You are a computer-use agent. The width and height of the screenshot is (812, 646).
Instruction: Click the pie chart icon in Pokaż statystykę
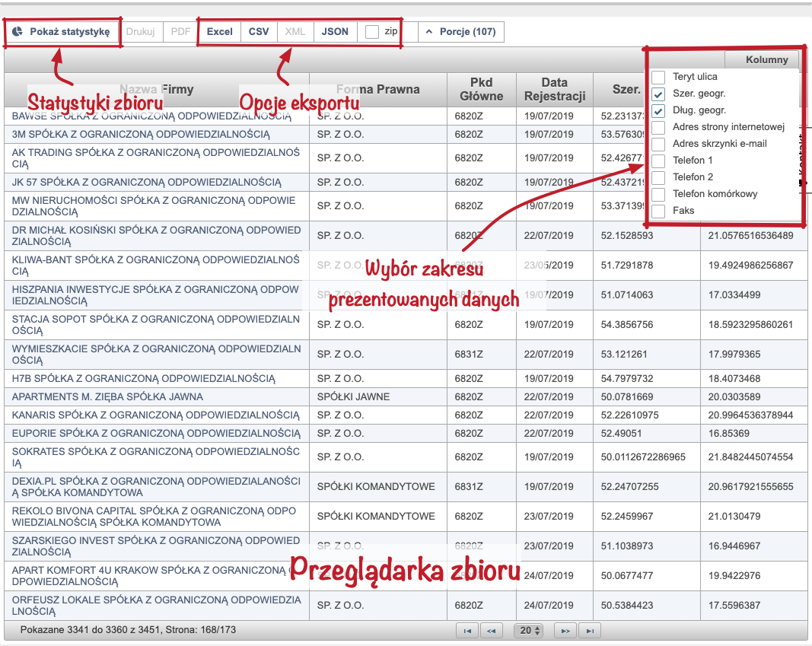[18, 32]
